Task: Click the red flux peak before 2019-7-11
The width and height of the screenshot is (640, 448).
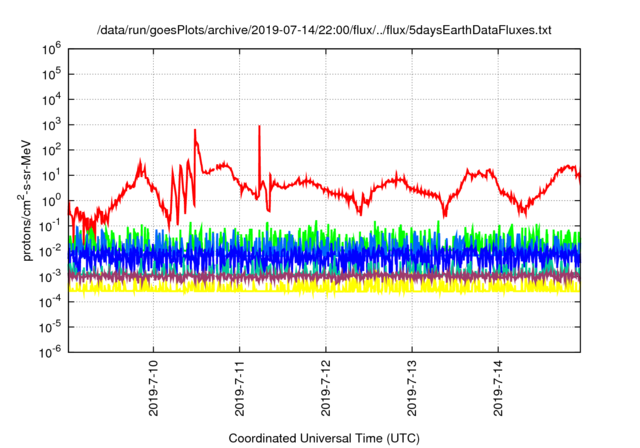Action: [195, 131]
